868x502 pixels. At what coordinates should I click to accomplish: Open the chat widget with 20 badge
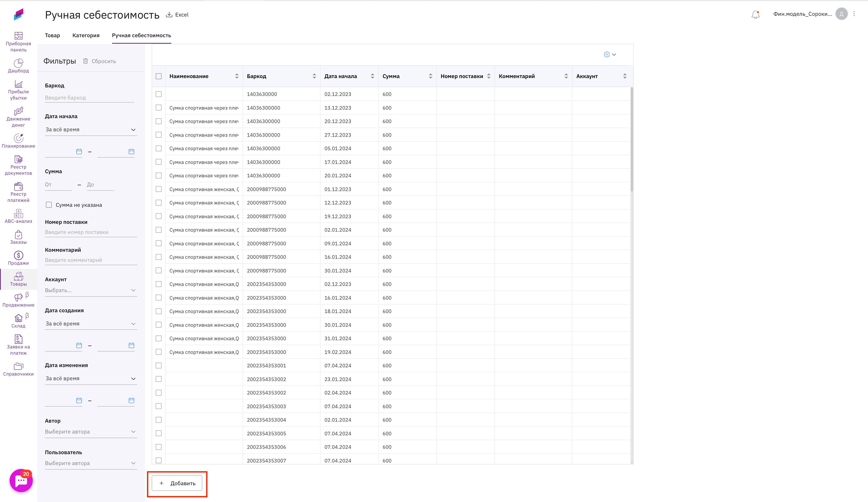(21, 481)
